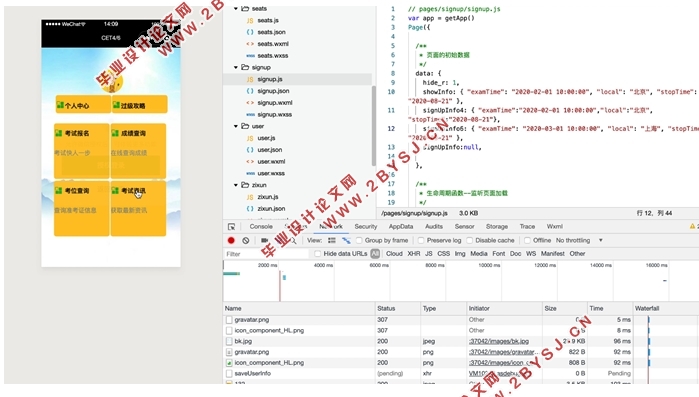Viewport: 699px width, 397px height.
Task: Filter requests by JS
Action: coord(428,254)
